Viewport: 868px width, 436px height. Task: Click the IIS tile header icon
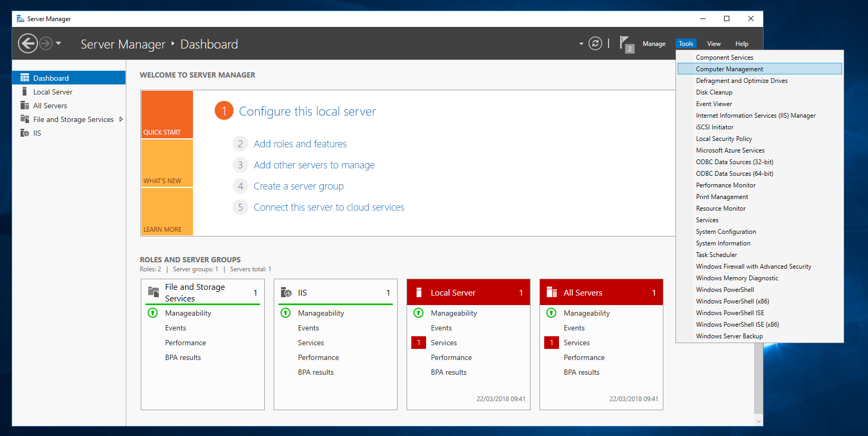pyautogui.click(x=286, y=292)
